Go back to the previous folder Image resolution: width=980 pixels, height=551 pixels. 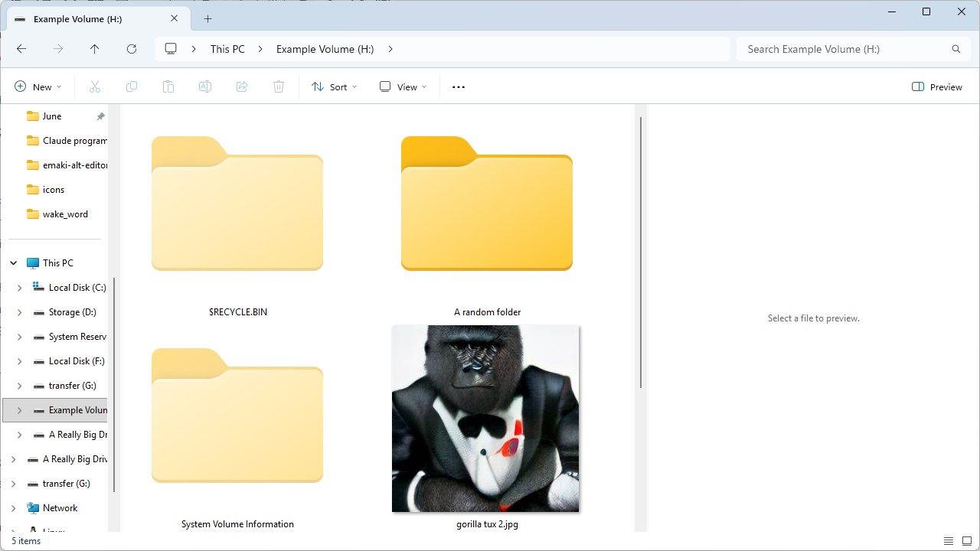21,49
